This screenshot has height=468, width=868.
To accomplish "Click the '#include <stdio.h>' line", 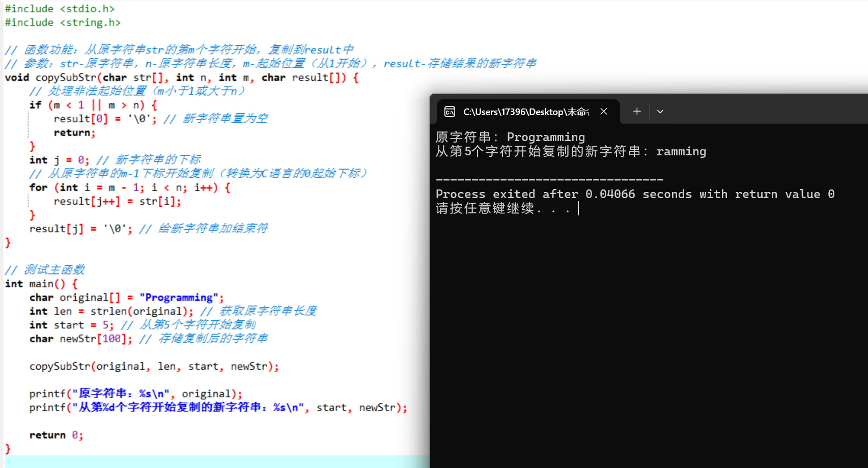I will click(x=60, y=9).
